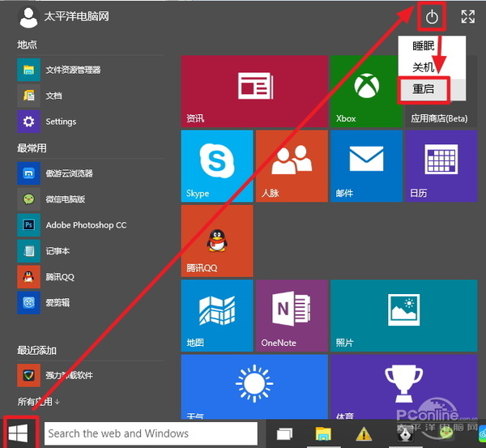Open the 腾讯QQ penguin tile
The image size is (486, 448).
click(216, 241)
